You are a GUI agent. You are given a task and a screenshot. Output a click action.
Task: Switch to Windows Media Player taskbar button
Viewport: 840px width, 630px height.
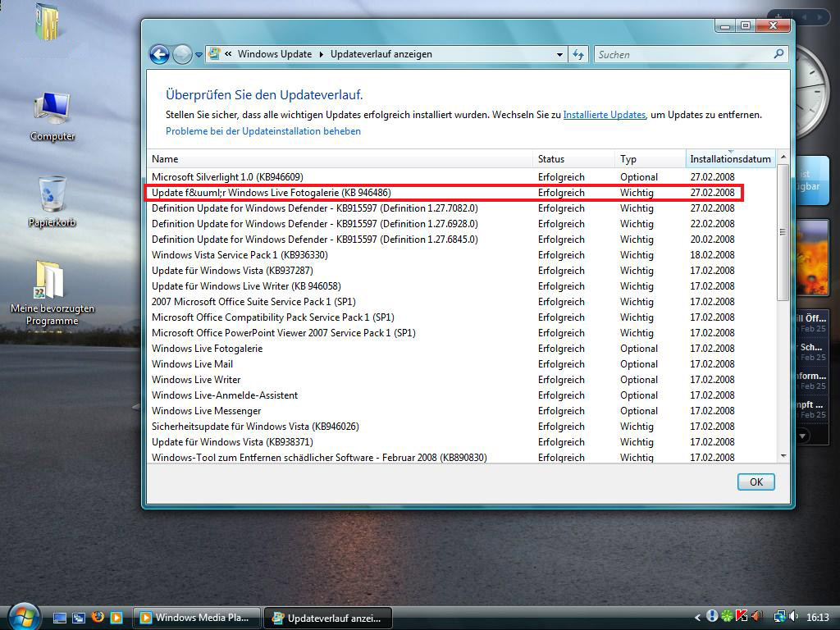(x=196, y=618)
